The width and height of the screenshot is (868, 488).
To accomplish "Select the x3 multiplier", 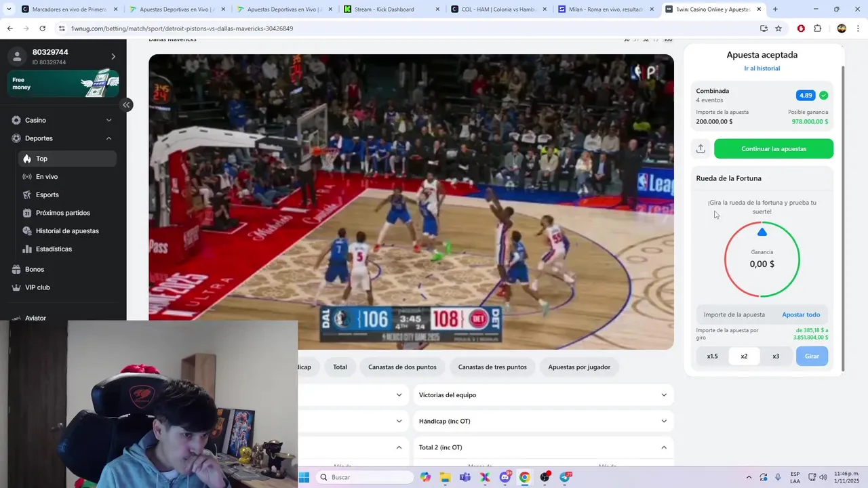I will [x=776, y=357].
